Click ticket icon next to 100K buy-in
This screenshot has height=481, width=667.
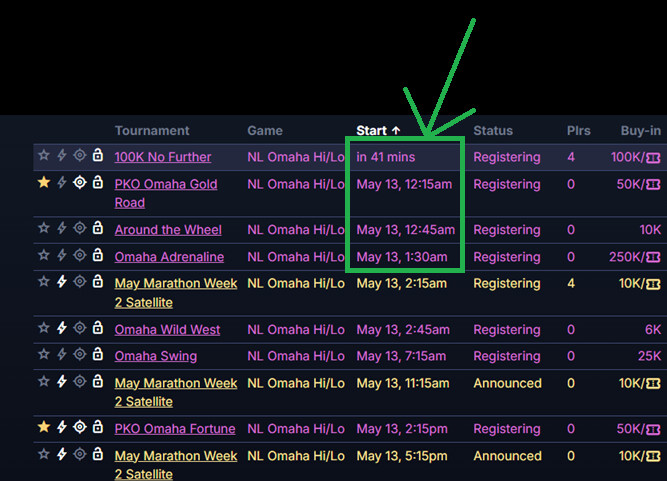[653, 158]
